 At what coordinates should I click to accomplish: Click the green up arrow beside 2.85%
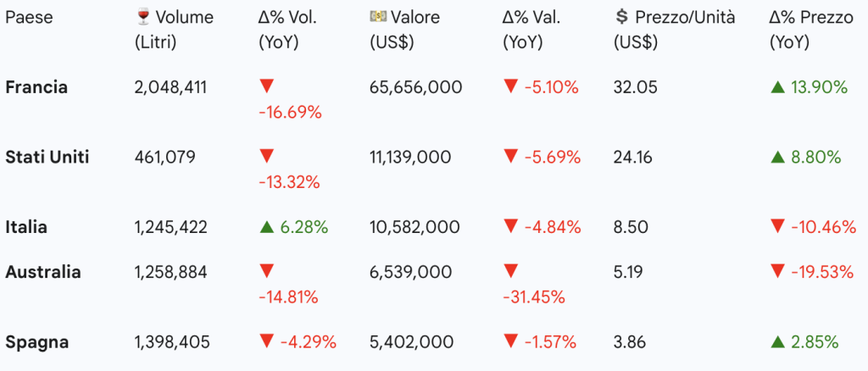click(776, 342)
